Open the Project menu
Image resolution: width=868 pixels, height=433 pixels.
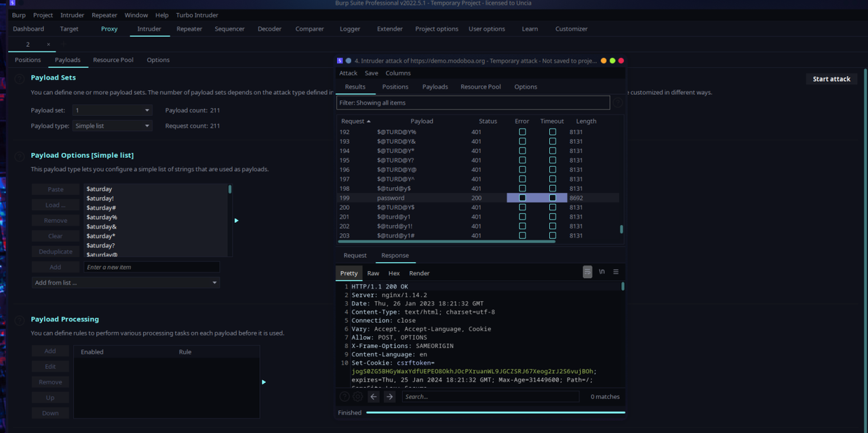click(43, 15)
